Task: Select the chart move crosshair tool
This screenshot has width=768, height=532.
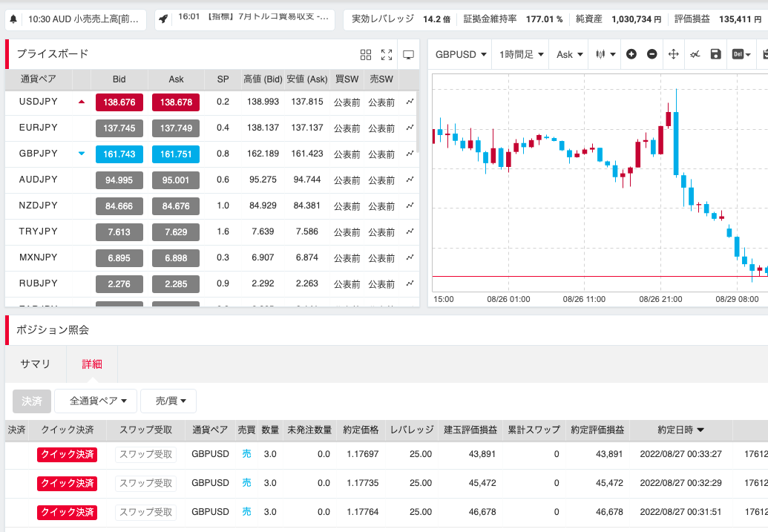Action: (674, 54)
